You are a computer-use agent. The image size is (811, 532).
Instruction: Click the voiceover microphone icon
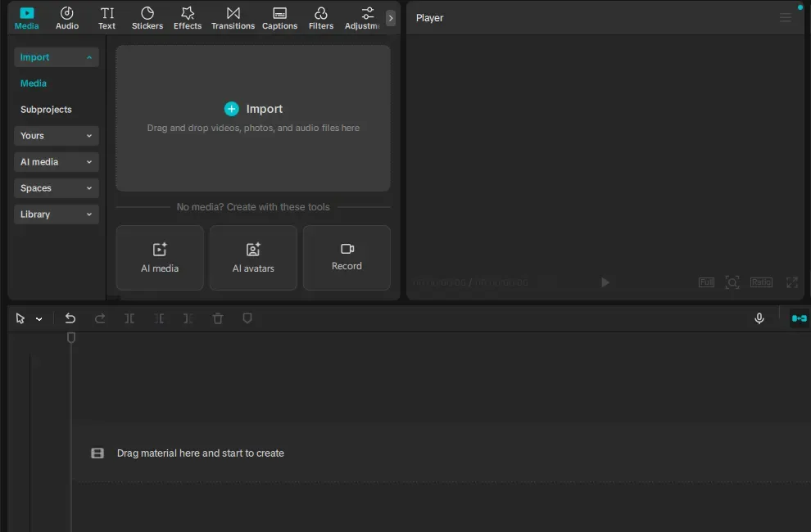[759, 318]
